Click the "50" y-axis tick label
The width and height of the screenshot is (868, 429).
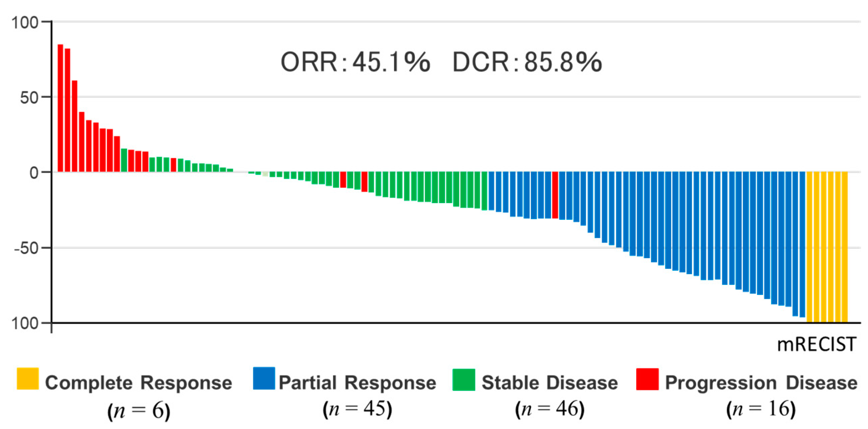[x=29, y=98]
